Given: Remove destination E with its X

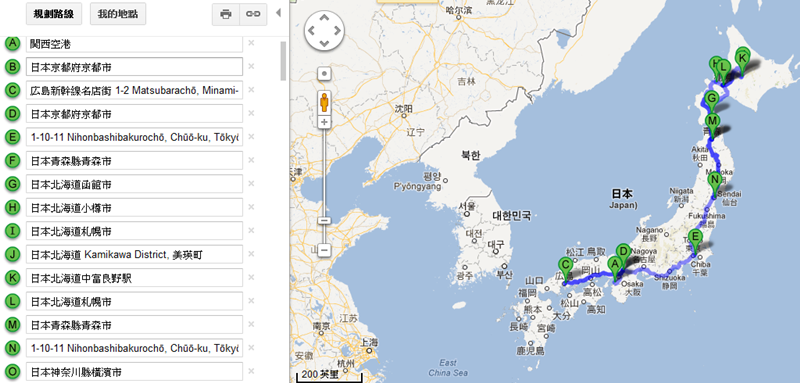Looking at the screenshot, I should tap(251, 137).
